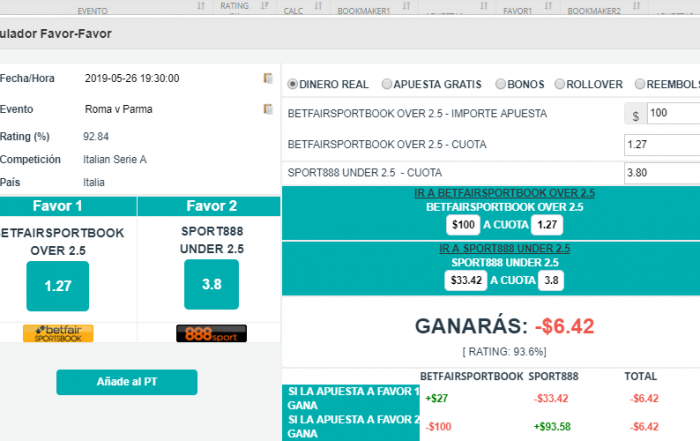Select the DINERO REAL radio option
Screen dimensions: 700x441
click(x=292, y=84)
